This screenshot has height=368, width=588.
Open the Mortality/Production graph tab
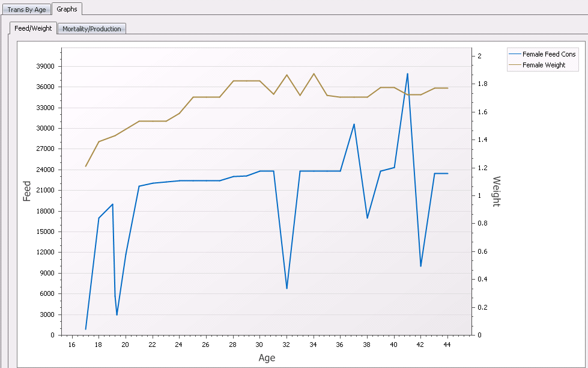[x=92, y=29]
